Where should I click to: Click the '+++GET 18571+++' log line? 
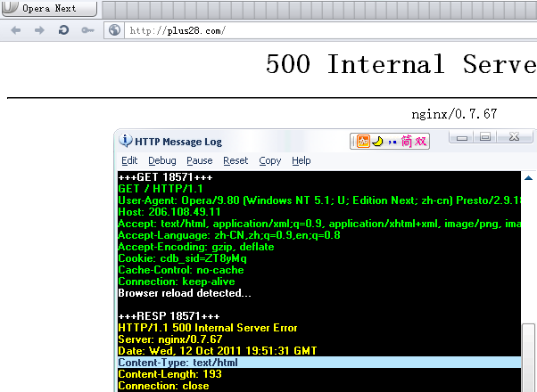pos(165,177)
